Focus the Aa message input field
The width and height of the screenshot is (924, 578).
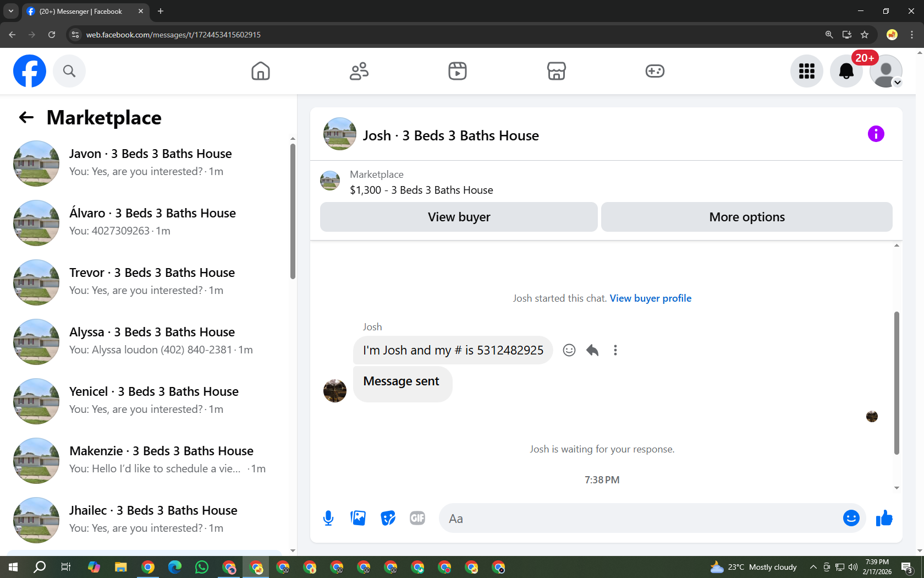click(641, 519)
